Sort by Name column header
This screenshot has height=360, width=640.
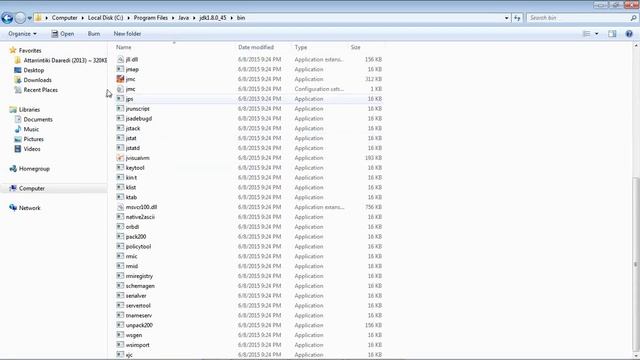(124, 47)
